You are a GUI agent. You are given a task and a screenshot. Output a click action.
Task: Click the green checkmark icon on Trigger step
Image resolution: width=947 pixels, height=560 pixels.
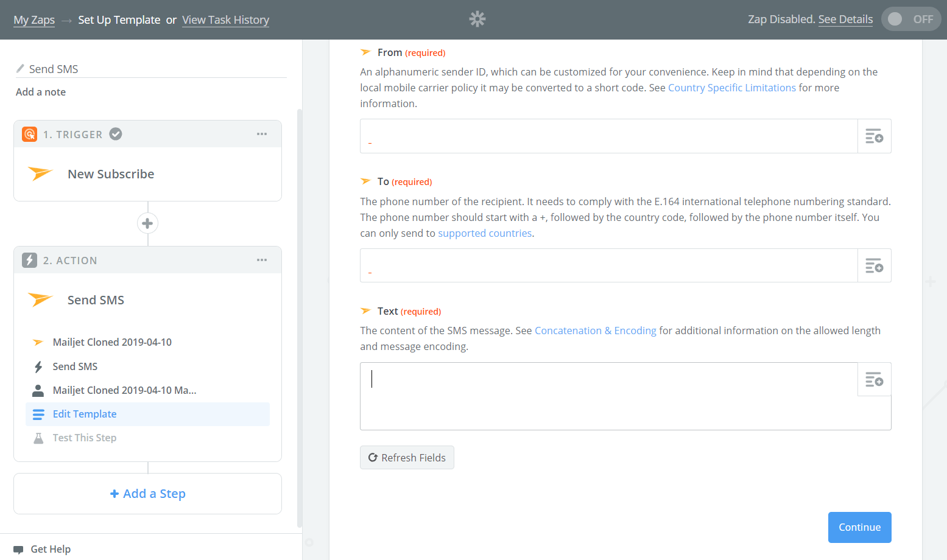(116, 134)
